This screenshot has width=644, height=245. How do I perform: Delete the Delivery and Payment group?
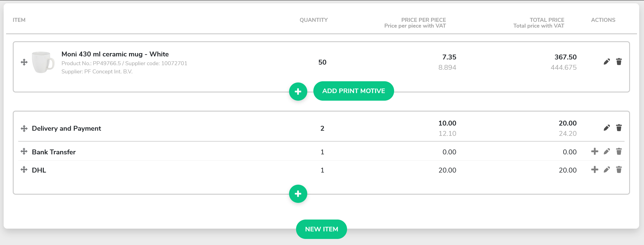(619, 128)
